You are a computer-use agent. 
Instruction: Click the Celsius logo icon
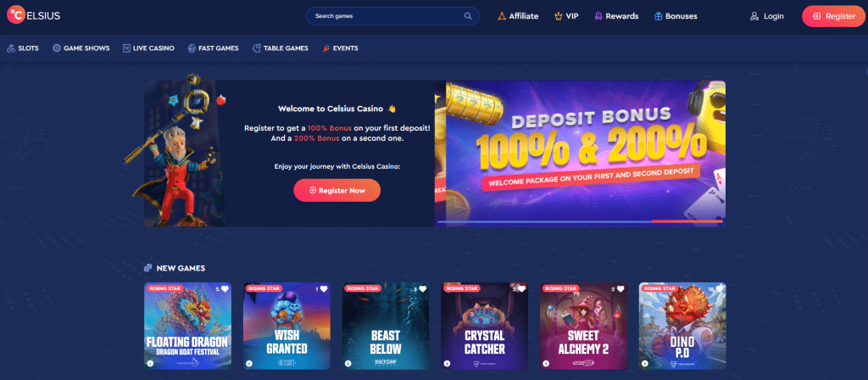tap(15, 15)
